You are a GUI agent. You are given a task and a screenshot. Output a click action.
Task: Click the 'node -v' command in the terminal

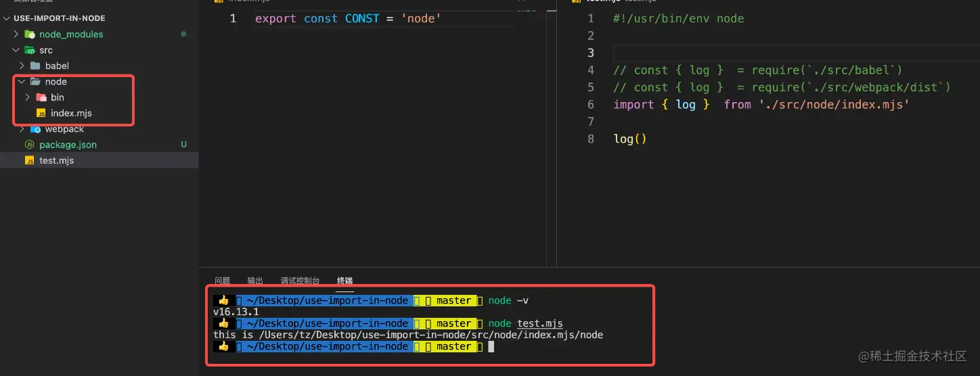click(x=509, y=300)
